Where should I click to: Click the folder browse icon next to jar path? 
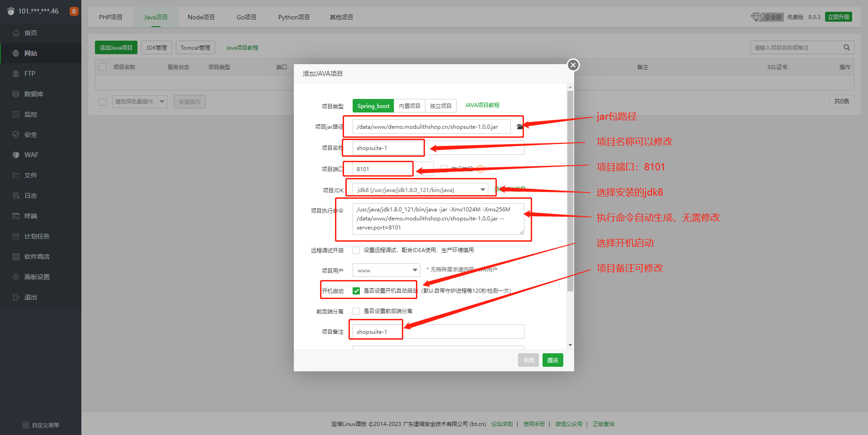tap(519, 126)
